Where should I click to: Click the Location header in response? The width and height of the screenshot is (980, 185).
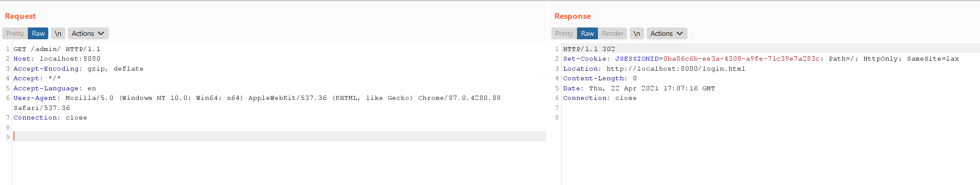point(654,69)
